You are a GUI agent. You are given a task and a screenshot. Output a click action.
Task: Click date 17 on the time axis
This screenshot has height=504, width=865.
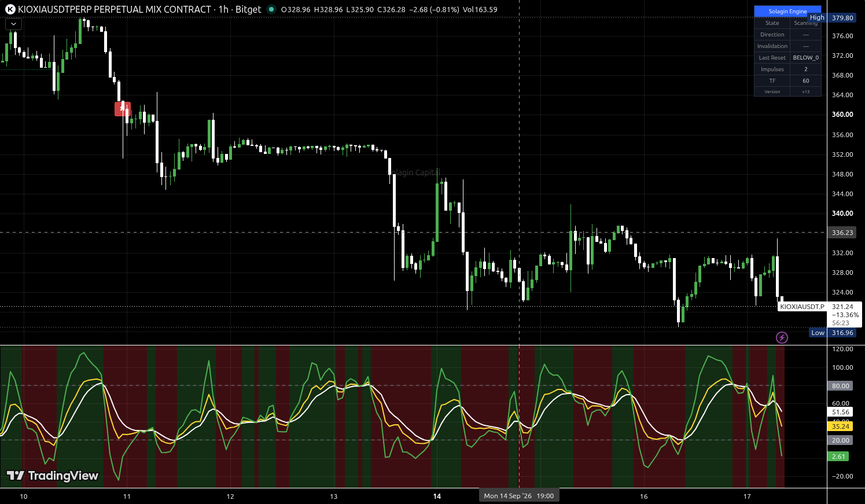[x=747, y=496]
